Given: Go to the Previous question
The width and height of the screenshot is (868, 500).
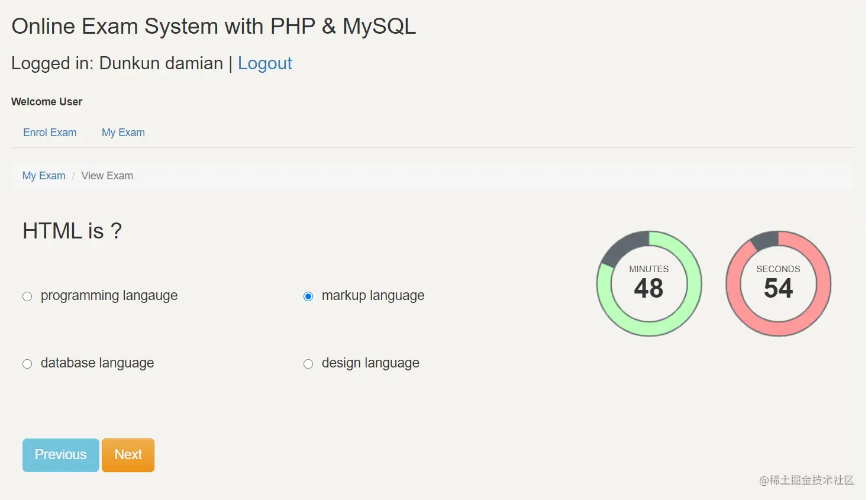Looking at the screenshot, I should tap(60, 455).
